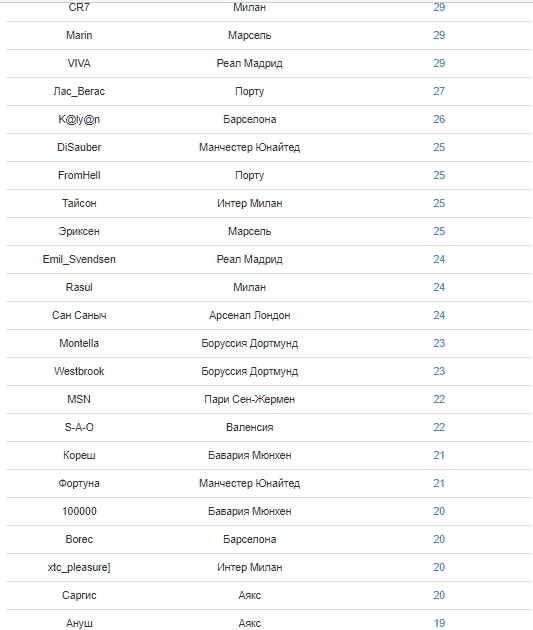Open the score 27 link for Лас_Вегас
The height and width of the screenshot is (630, 533).
point(439,91)
